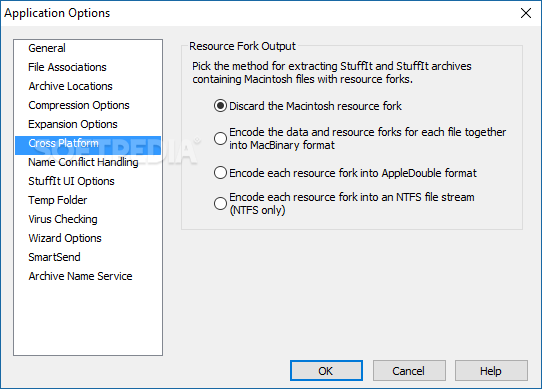This screenshot has width=542, height=389.
Task: Confirm settings with the OK button
Action: pyautogui.click(x=326, y=371)
